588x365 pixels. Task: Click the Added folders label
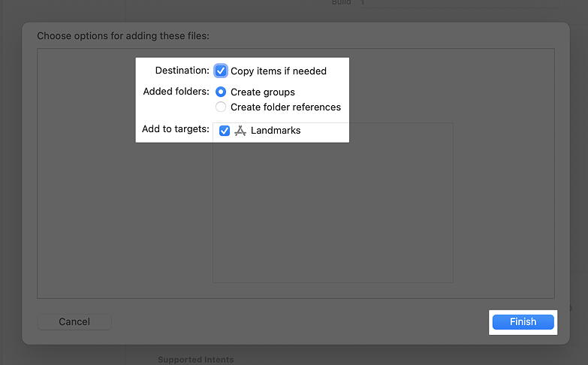[176, 92]
